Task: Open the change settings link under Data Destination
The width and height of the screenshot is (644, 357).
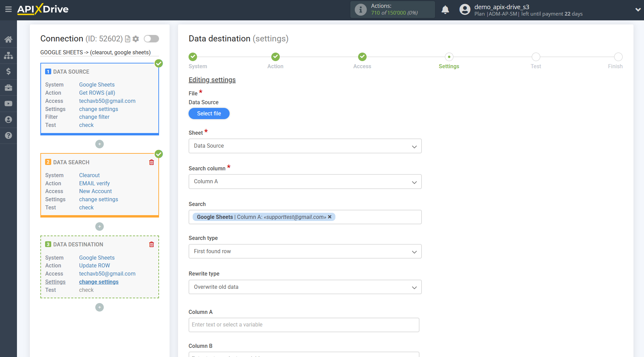Action: click(x=98, y=282)
